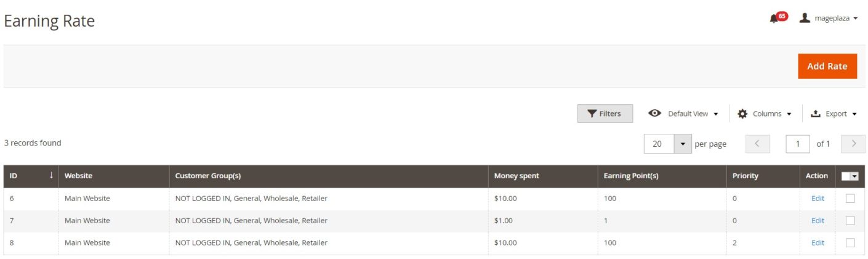Viewport: 868px width, 259px height.
Task: Click the Add Rate button
Action: tap(827, 66)
